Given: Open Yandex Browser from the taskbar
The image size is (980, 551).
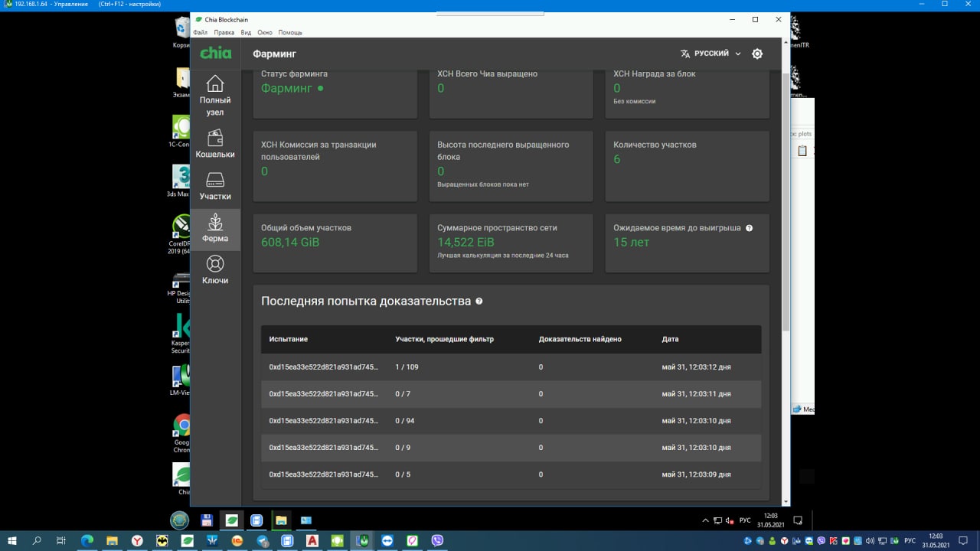Looking at the screenshot, I should tap(137, 540).
